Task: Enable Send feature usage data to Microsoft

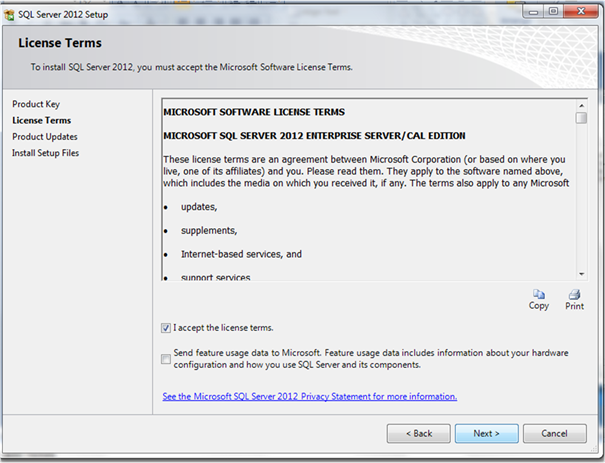Action: point(166,359)
